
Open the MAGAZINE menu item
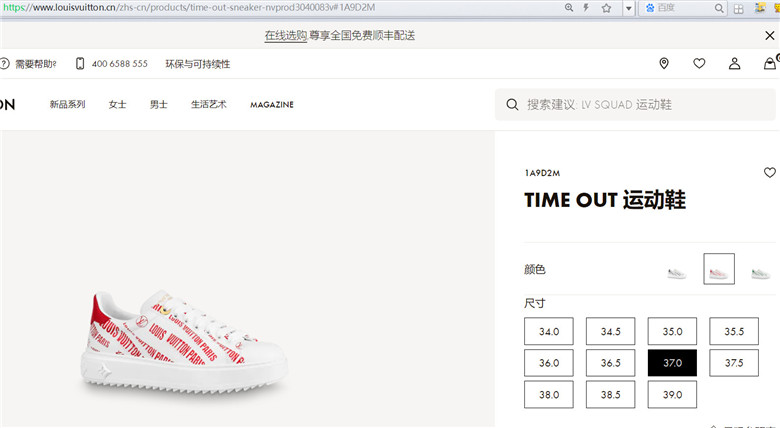272,105
